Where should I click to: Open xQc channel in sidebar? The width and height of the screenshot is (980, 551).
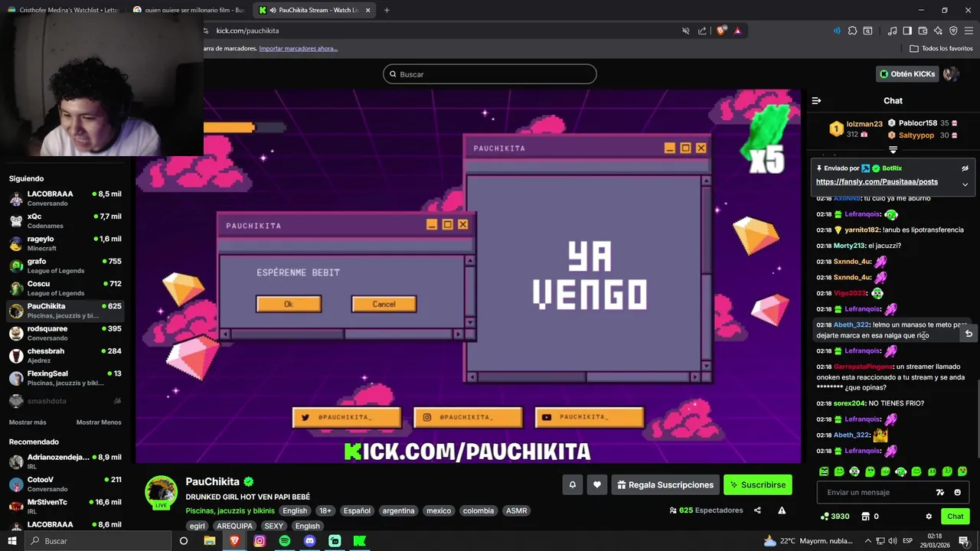65,220
